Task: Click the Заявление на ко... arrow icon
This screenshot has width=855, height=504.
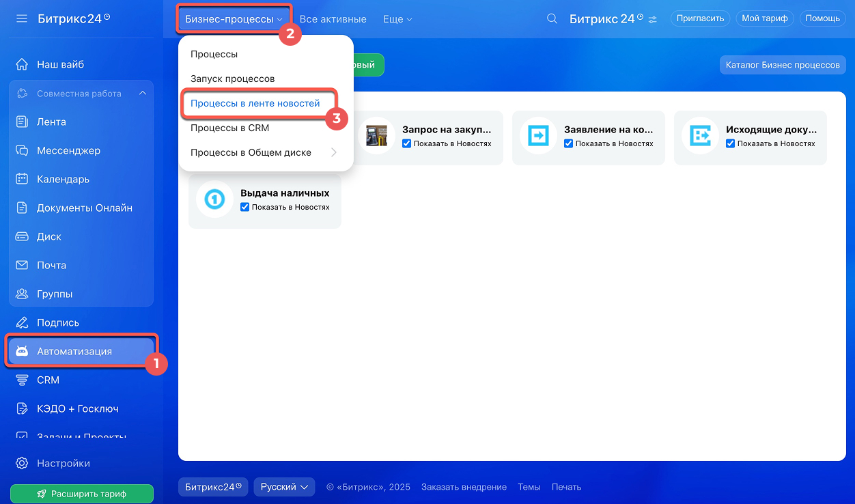Action: point(539,136)
